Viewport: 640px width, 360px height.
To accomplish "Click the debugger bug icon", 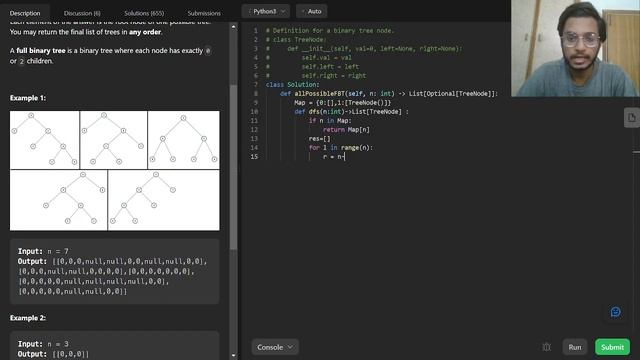I will 547,347.
